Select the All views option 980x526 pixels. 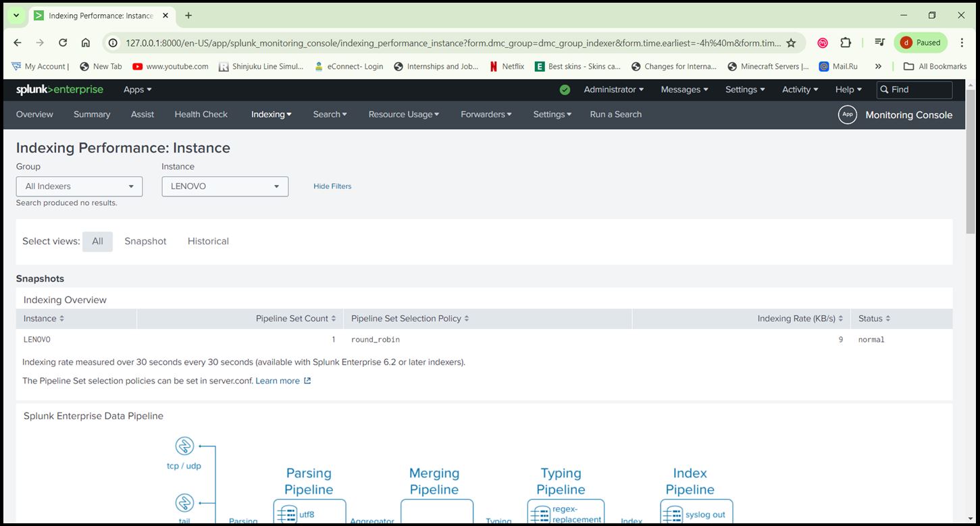97,241
